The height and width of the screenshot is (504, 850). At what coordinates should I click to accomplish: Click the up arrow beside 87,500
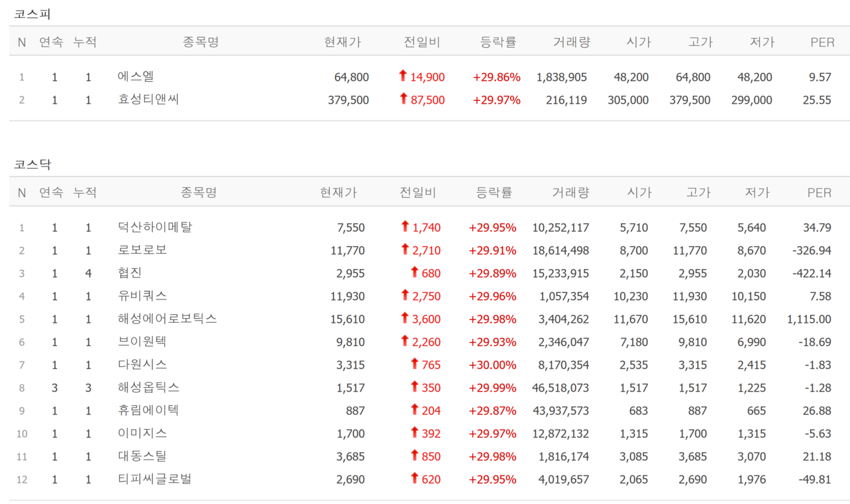(x=402, y=99)
